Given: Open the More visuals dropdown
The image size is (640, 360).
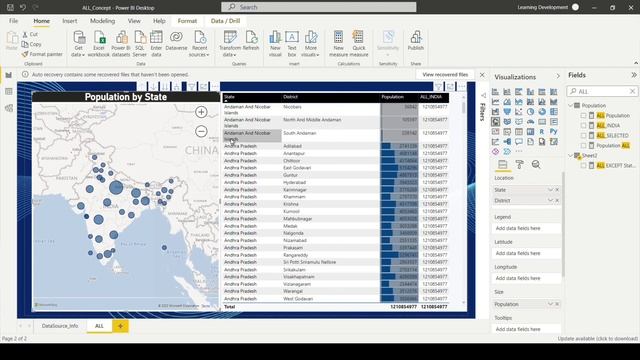Looking at the screenshot, I should tap(310, 44).
